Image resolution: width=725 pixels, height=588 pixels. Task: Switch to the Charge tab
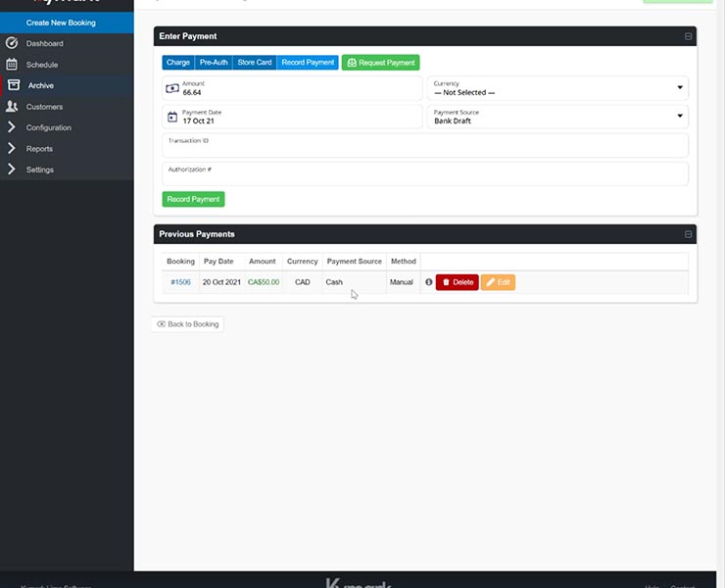(178, 63)
